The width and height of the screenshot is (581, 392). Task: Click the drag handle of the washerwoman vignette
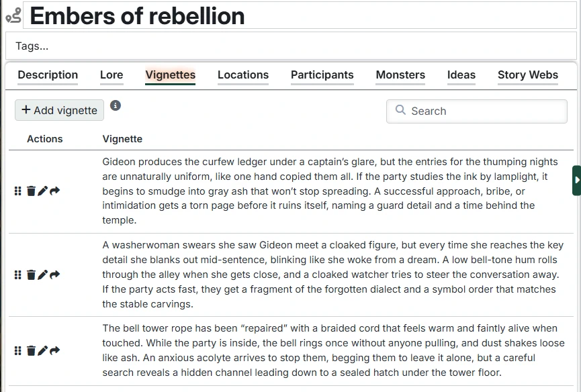[x=18, y=275]
